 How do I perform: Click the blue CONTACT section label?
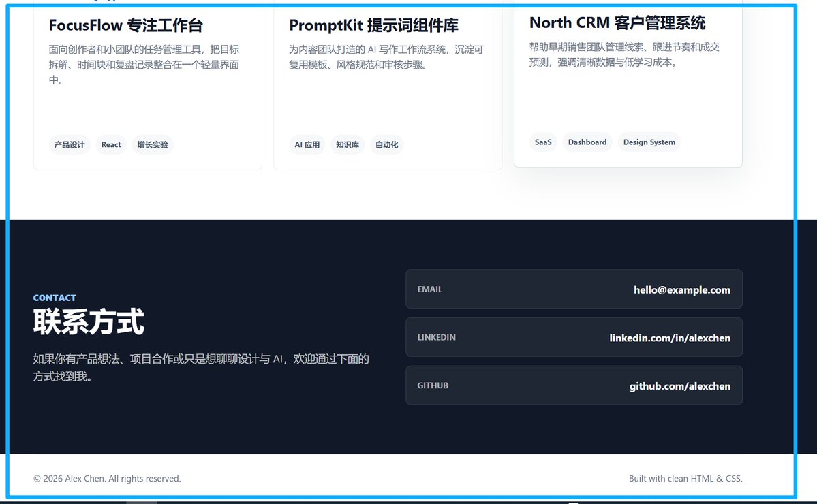tap(55, 298)
